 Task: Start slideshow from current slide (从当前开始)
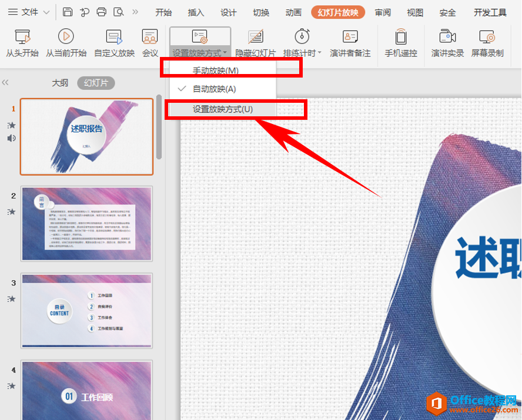tap(66, 43)
